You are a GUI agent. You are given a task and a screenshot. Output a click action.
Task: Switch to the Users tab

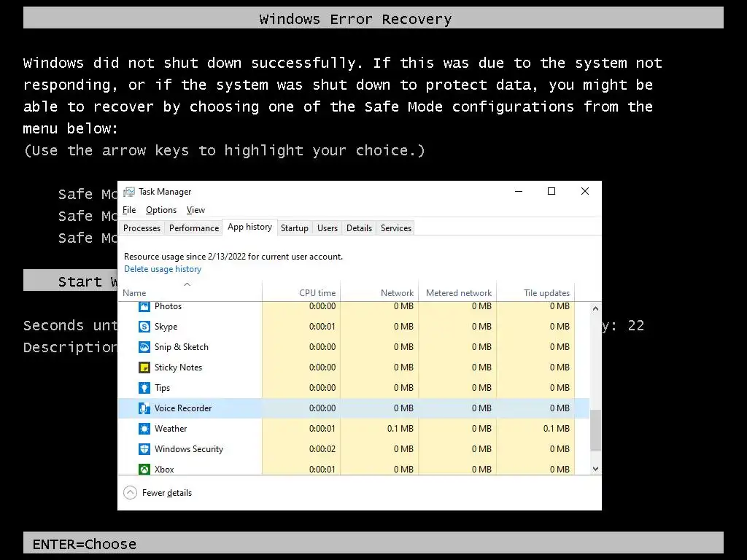328,228
